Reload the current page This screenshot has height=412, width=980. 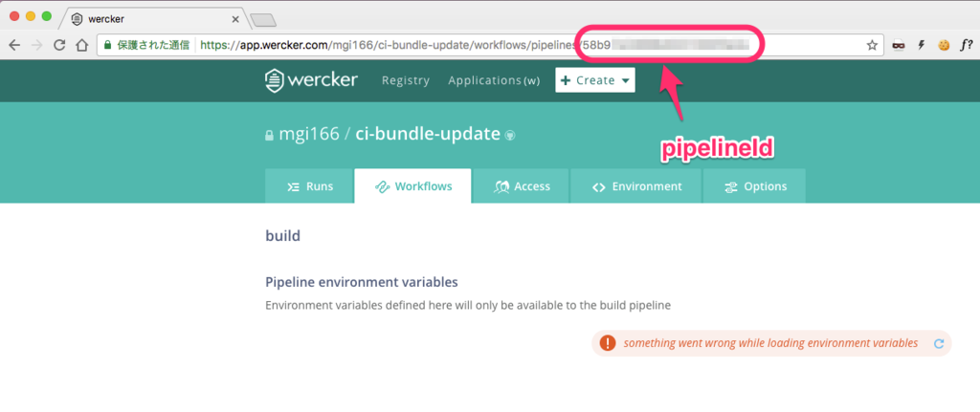pos(59,45)
